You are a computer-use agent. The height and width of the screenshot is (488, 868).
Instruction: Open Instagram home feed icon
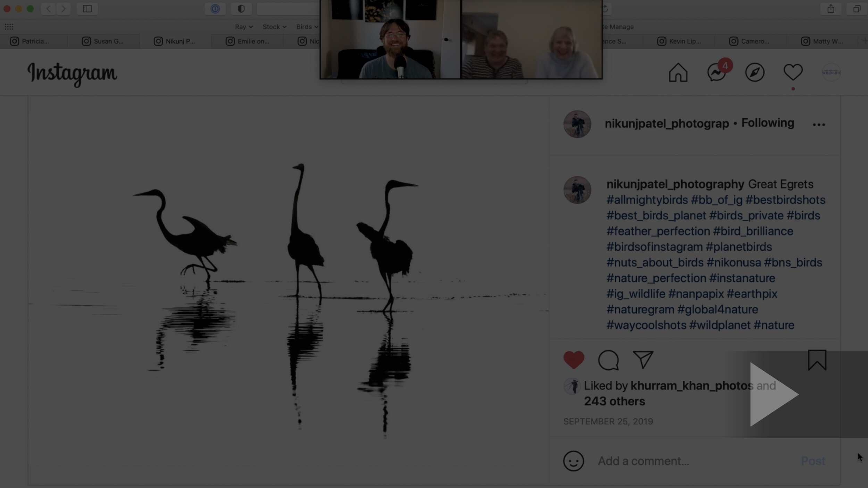coord(678,73)
